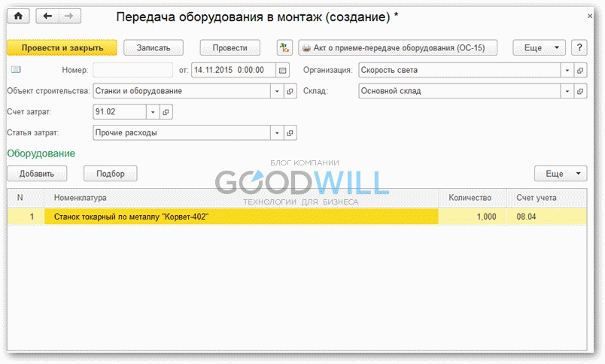Click the forward arrow navigation button

69,16
